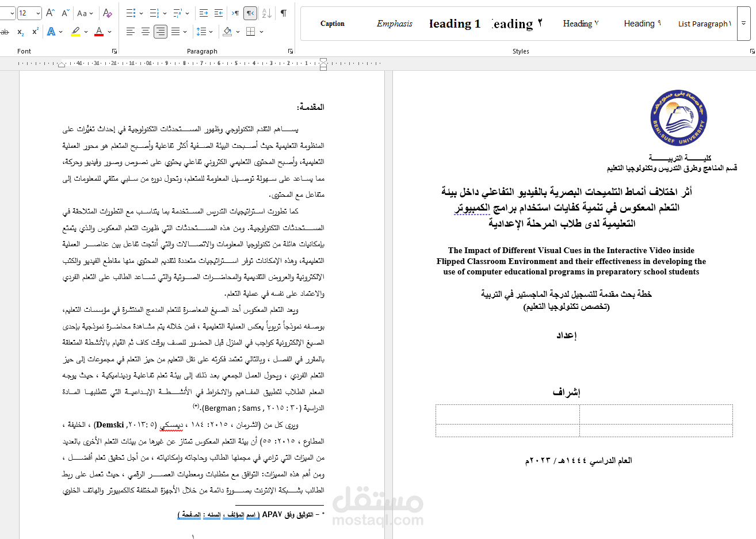Open borders dropdown arrow
Viewport: 756px width, 539px height.
(261, 32)
